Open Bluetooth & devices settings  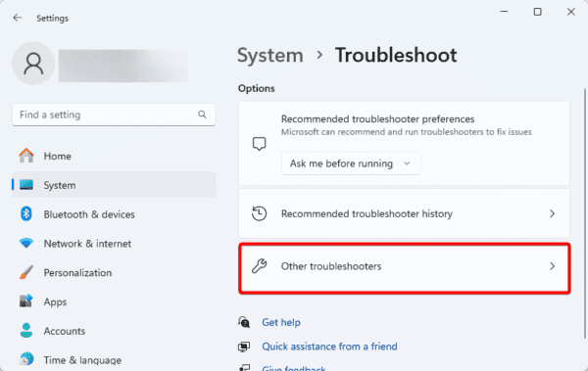[114, 214]
